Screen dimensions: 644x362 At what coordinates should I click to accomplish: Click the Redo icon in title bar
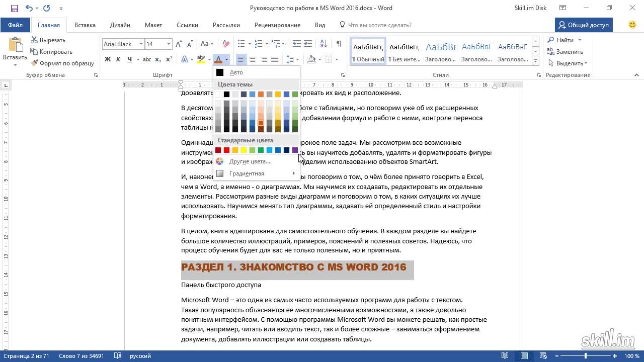click(x=47, y=8)
